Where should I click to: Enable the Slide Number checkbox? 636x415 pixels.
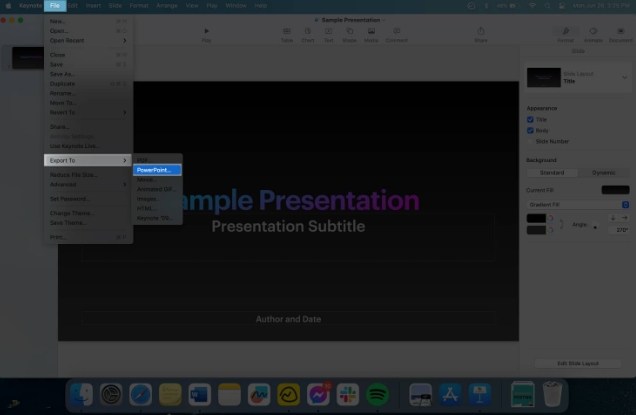tap(530, 142)
